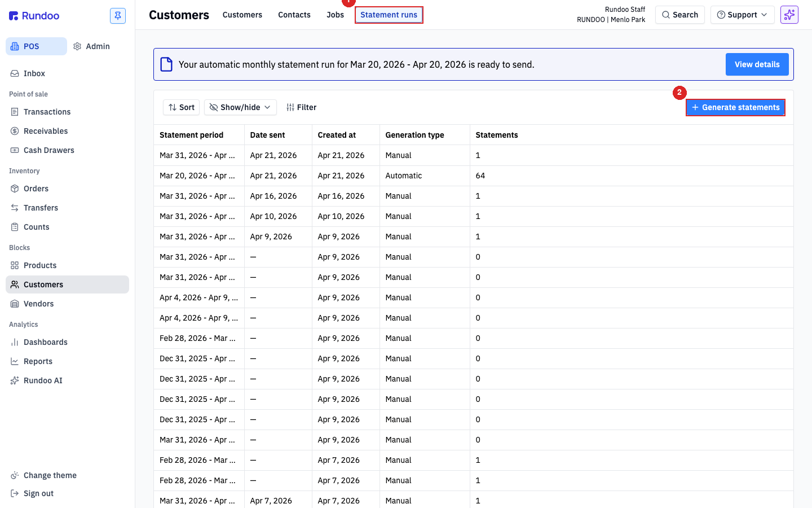Click the POS building icon

coord(15,46)
